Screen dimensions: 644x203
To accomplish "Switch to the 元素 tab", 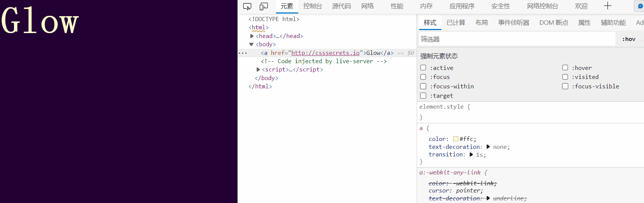I will click(x=287, y=6).
